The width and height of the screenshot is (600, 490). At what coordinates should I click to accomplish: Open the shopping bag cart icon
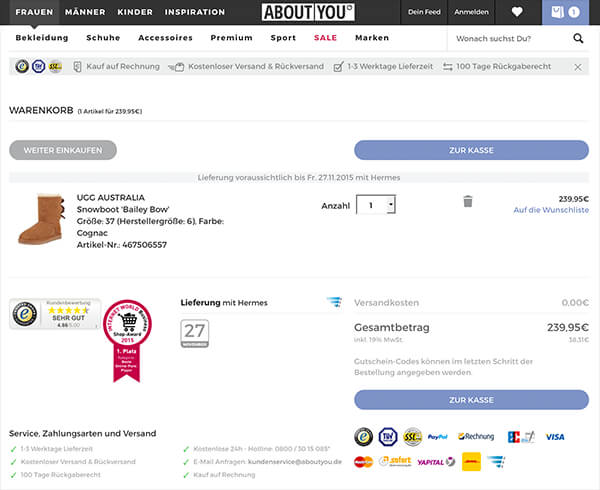[566, 12]
